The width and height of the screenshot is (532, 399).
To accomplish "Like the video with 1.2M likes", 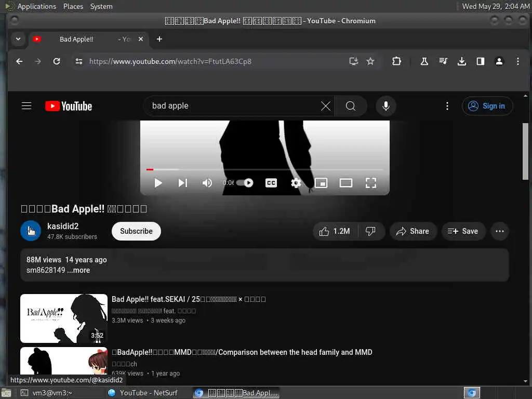I will click(x=335, y=231).
